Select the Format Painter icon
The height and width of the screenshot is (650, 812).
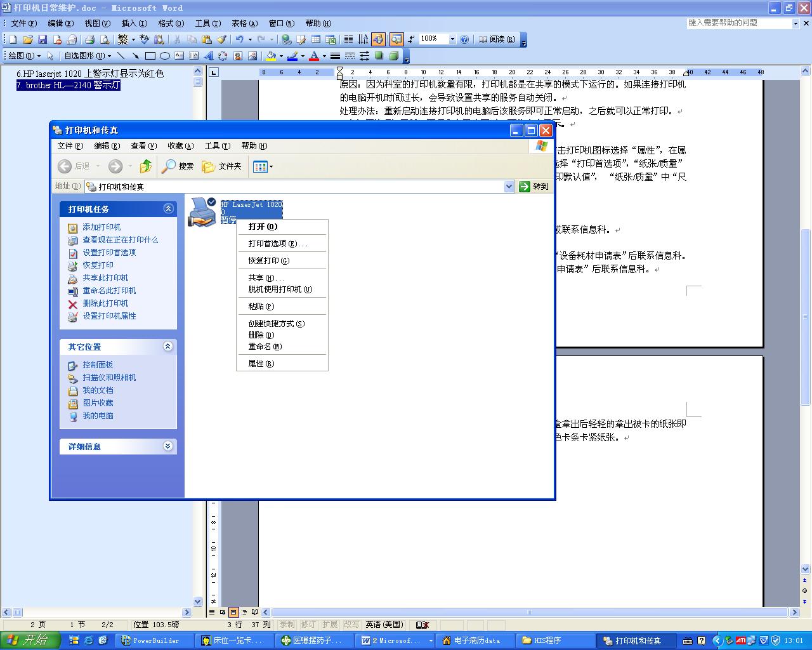click(x=222, y=39)
